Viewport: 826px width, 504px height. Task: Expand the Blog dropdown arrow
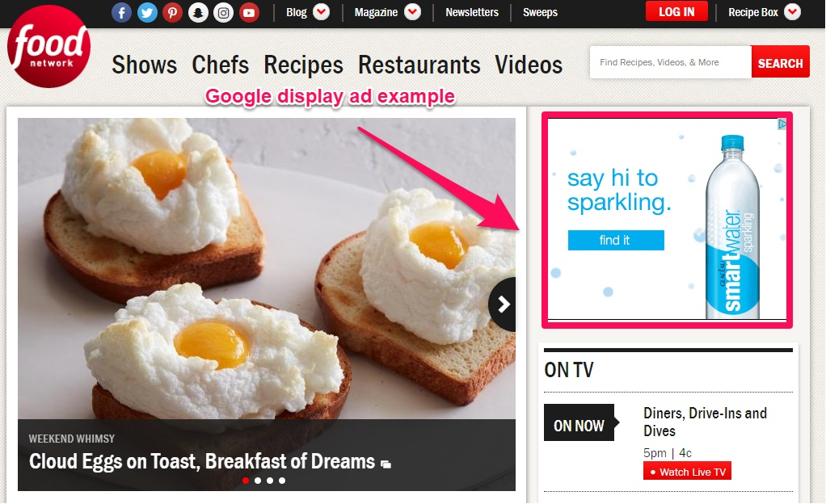pyautogui.click(x=322, y=11)
